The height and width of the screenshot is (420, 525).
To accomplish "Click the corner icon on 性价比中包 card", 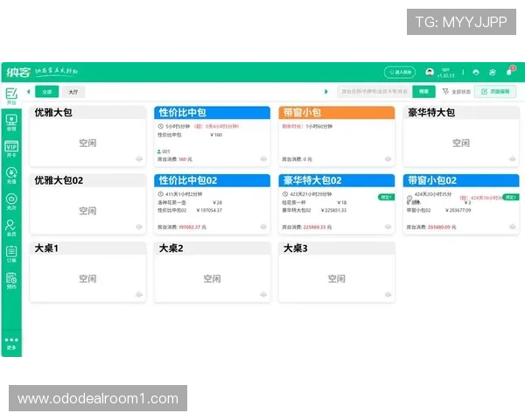I will point(263,159).
